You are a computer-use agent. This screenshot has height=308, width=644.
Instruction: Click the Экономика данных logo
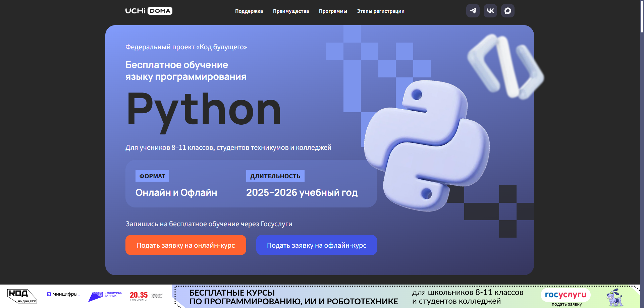[105, 296]
